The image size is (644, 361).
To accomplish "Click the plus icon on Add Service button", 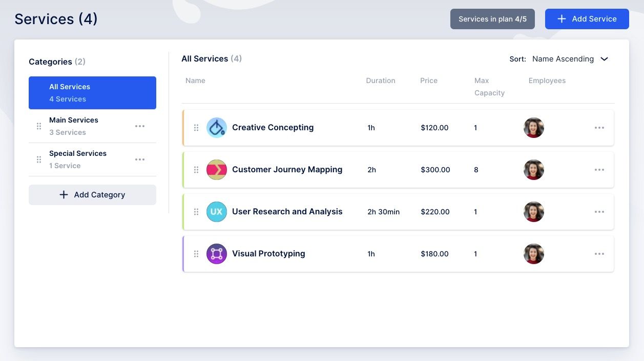I will pyautogui.click(x=561, y=18).
